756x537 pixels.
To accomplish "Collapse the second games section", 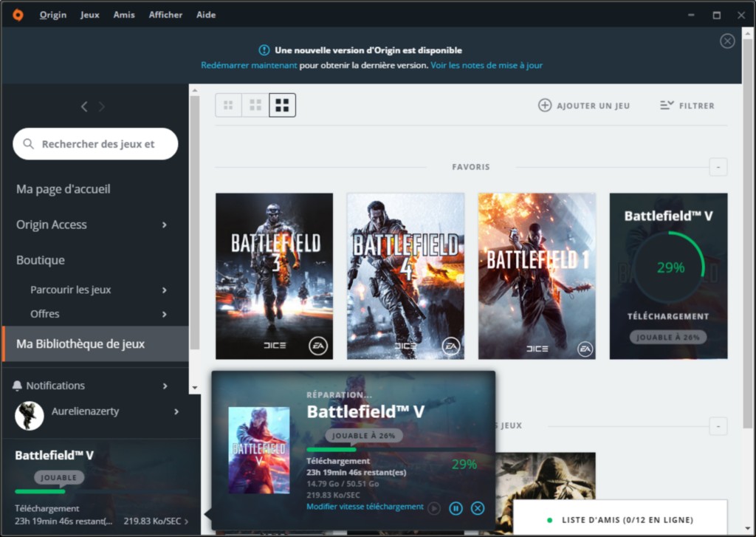I will click(x=718, y=426).
